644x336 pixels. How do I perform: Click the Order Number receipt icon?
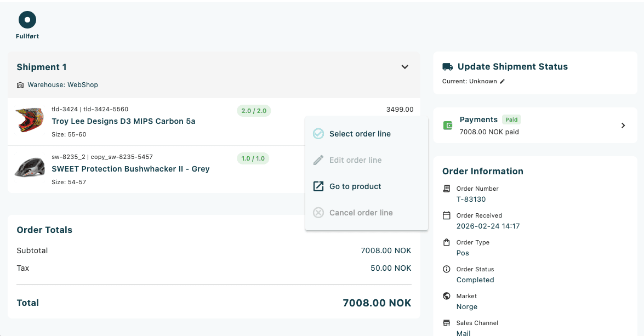(x=447, y=189)
